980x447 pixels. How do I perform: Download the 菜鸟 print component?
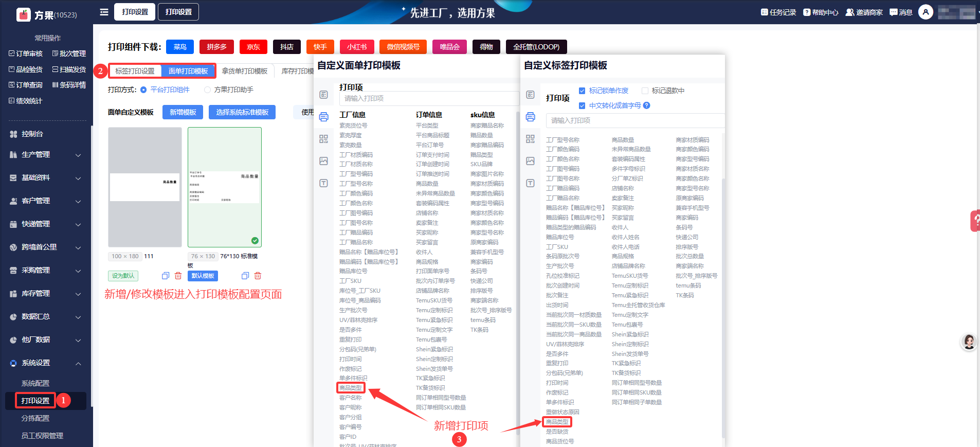(x=180, y=47)
